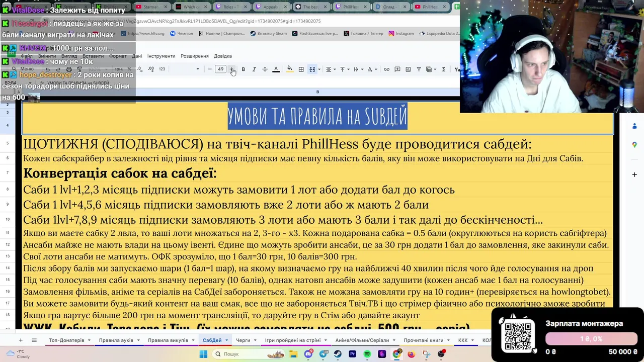The height and width of the screenshot is (362, 644).
Task: Open the functions sigma menu
Action: coord(443,69)
